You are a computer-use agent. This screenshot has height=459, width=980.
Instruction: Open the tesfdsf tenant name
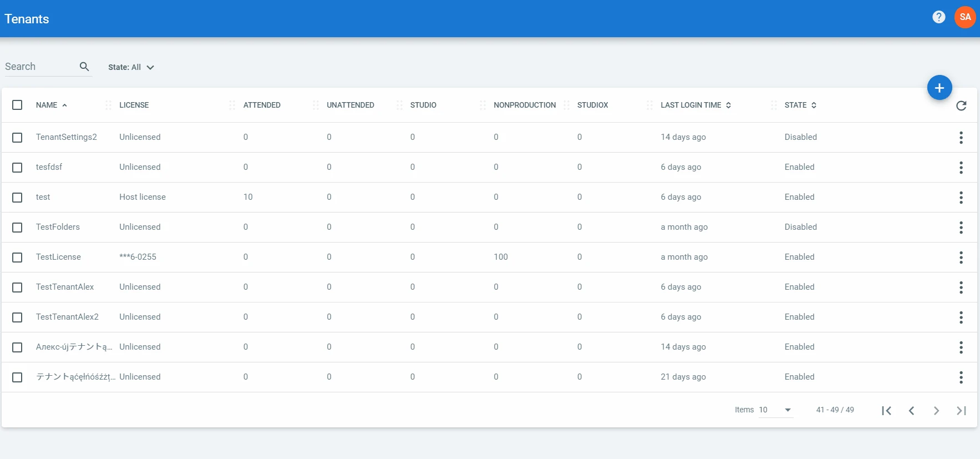pos(49,167)
